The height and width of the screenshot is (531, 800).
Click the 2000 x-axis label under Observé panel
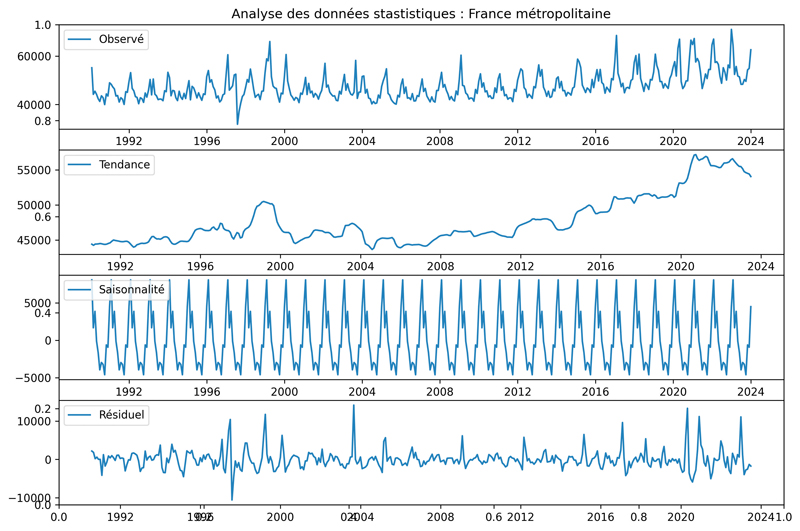click(x=284, y=141)
